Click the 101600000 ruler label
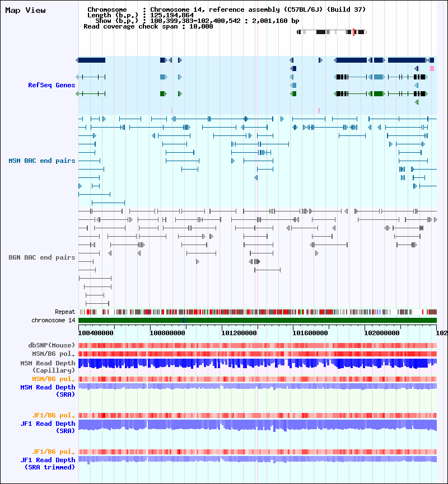 (x=310, y=333)
